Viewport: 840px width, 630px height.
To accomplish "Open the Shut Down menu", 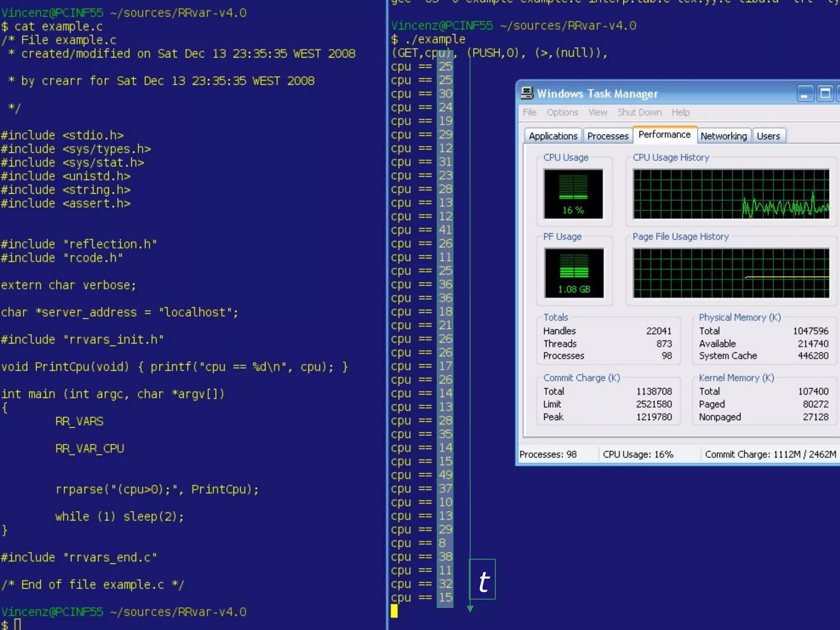I will [x=639, y=112].
